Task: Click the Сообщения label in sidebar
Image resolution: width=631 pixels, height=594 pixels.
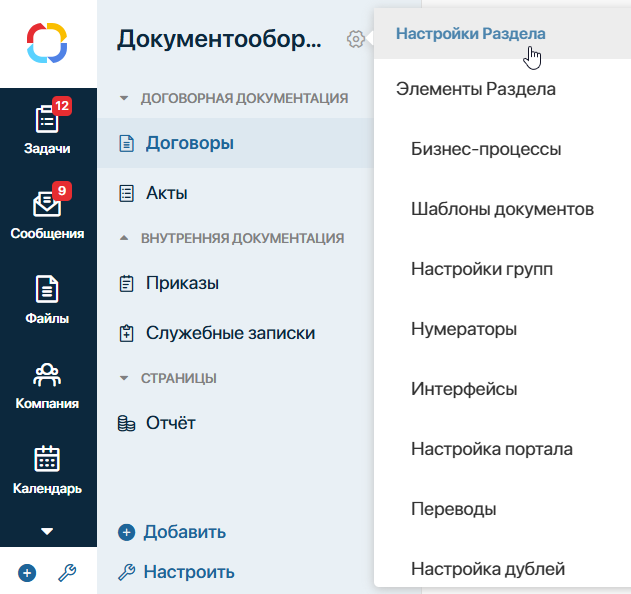Action: [47, 233]
